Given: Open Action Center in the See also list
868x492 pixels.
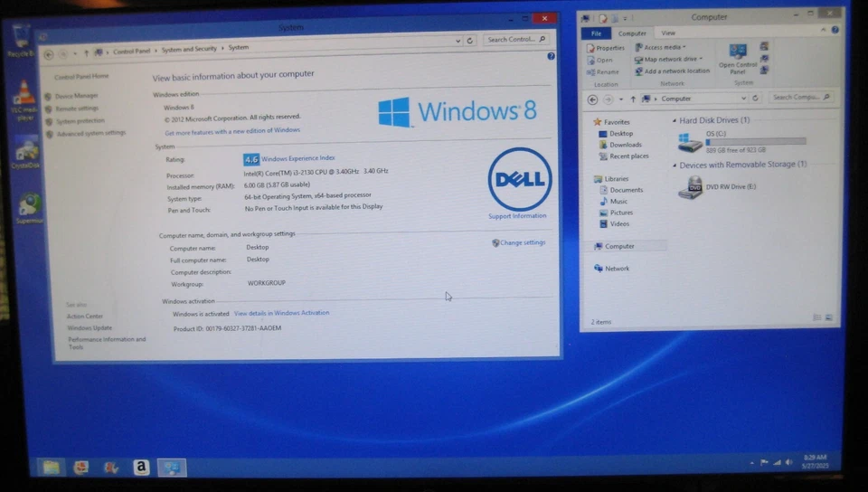Looking at the screenshot, I should click(85, 317).
